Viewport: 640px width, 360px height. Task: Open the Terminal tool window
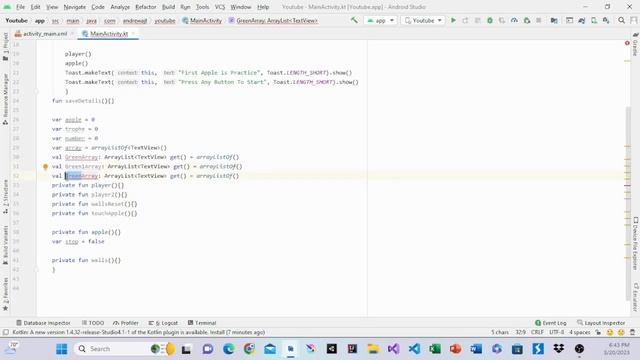[202, 323]
